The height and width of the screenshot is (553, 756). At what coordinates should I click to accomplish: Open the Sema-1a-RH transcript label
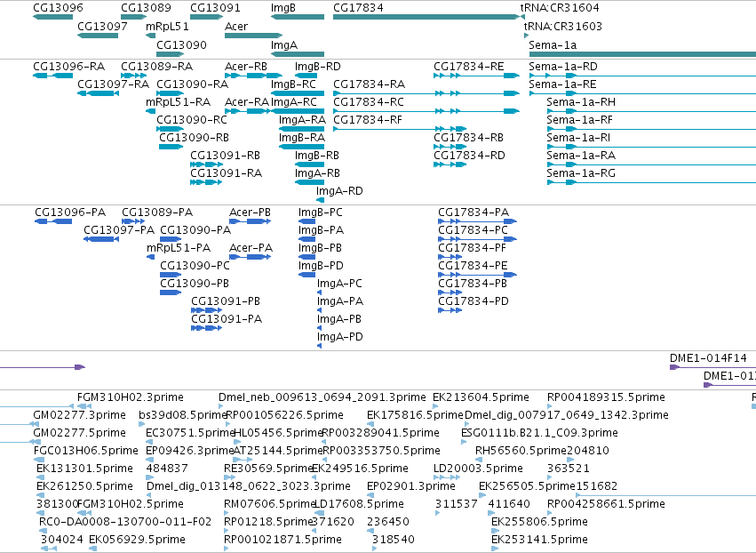tap(581, 102)
